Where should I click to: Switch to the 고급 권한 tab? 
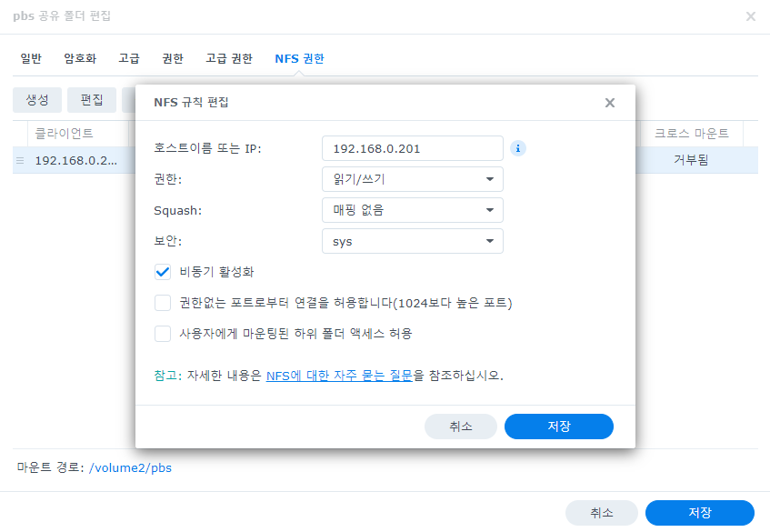tap(229, 58)
